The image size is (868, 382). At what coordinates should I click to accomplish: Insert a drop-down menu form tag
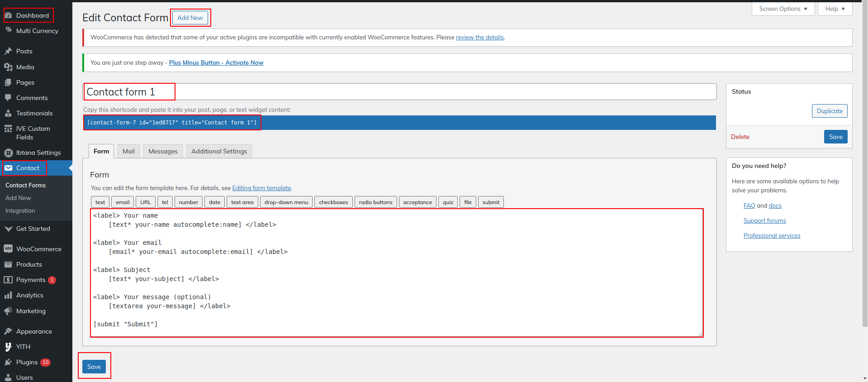(x=286, y=202)
